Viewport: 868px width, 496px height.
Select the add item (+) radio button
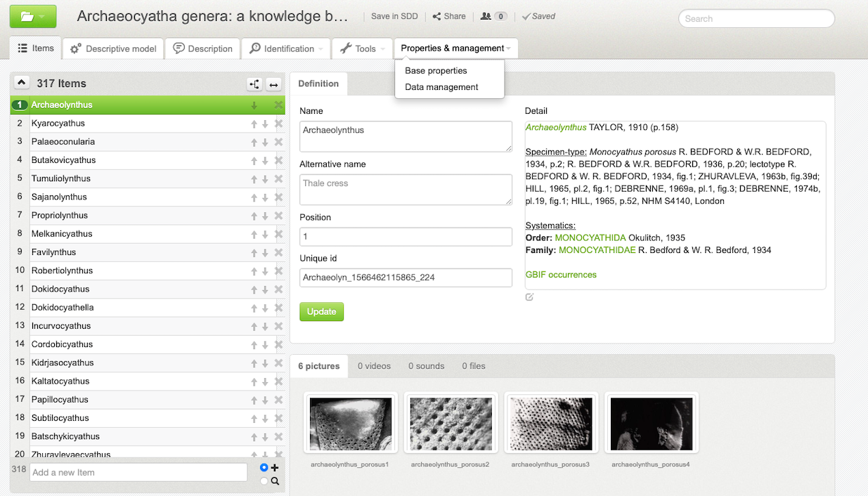(x=264, y=468)
